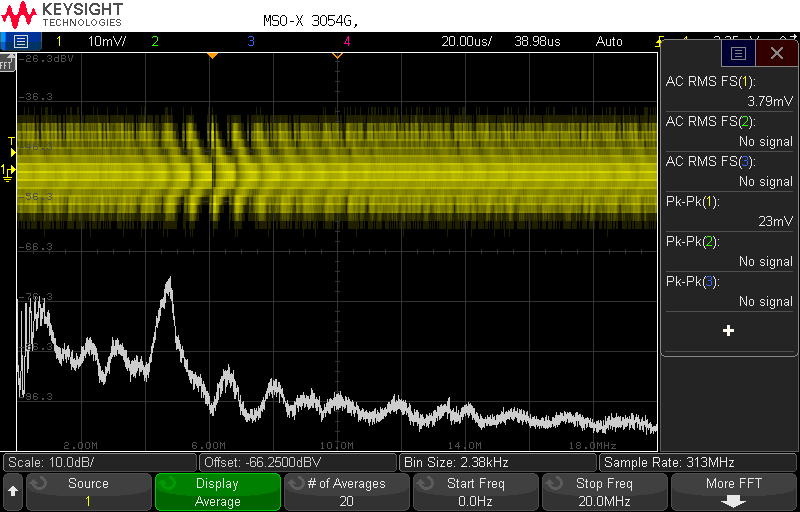The image size is (800, 512).
Task: Click the Keysight Technologies logo
Action: (x=63, y=15)
